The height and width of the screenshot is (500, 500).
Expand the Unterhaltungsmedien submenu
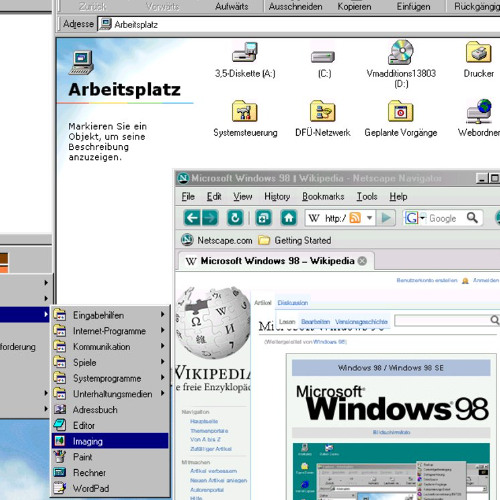(110, 394)
